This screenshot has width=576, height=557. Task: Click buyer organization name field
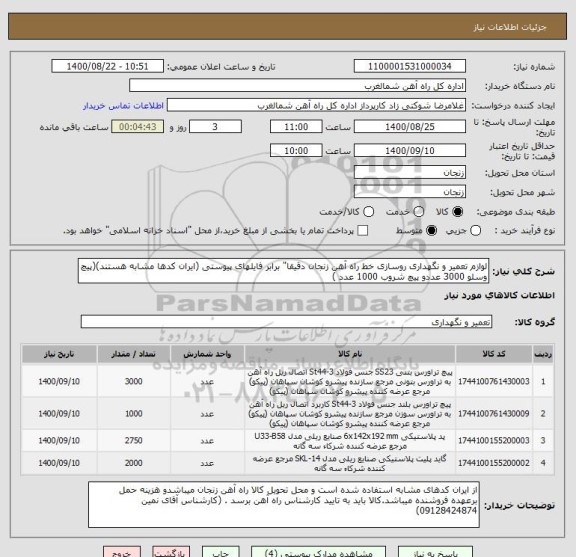tap(298, 86)
